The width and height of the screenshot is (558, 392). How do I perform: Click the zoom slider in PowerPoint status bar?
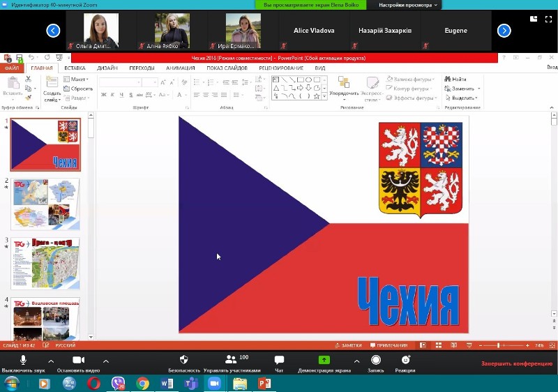pyautogui.click(x=499, y=345)
